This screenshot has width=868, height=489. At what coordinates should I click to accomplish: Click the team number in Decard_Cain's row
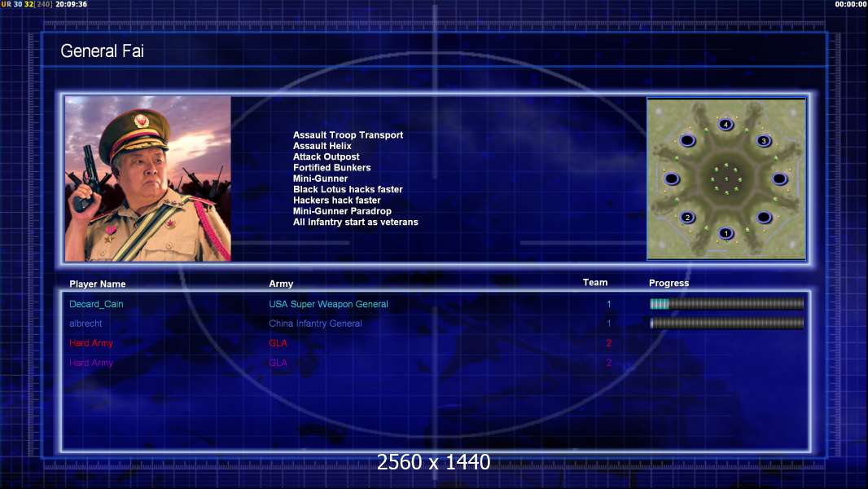[609, 304]
